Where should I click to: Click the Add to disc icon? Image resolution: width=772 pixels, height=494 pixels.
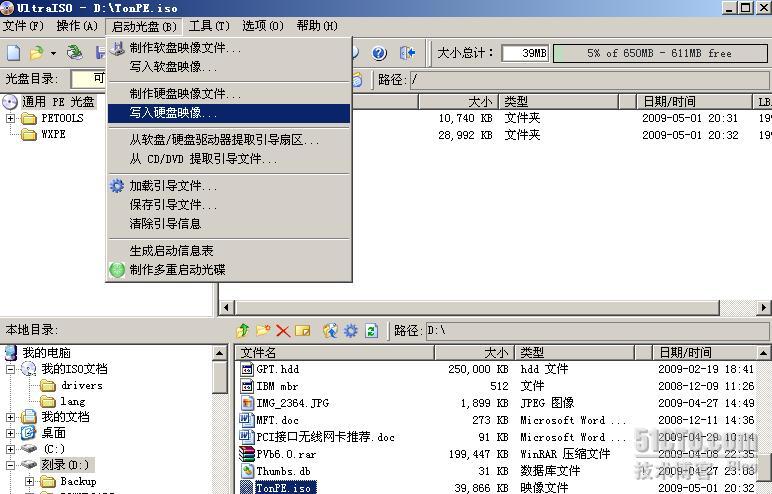click(x=330, y=330)
